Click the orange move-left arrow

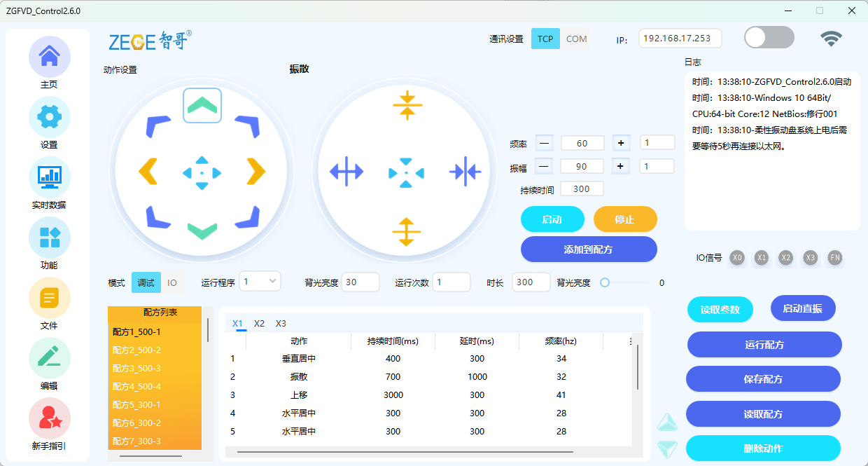148,172
